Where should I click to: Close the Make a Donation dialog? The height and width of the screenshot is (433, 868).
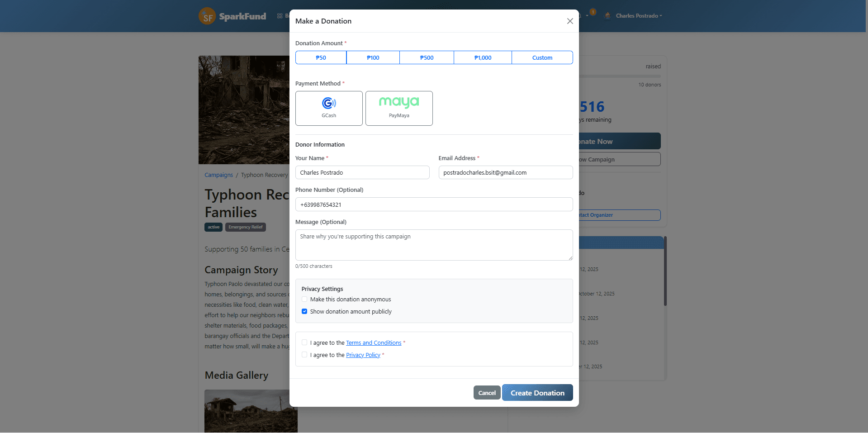pos(570,21)
